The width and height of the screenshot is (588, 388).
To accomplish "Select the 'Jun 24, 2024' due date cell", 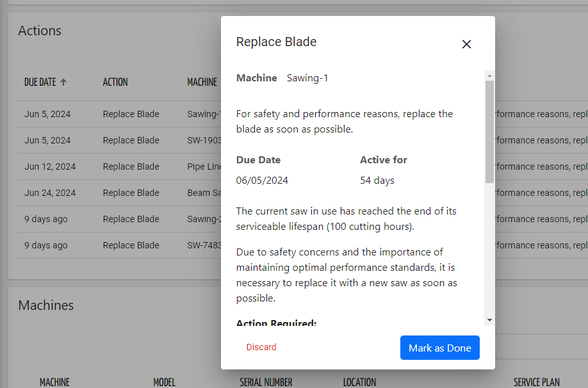I will (50, 193).
